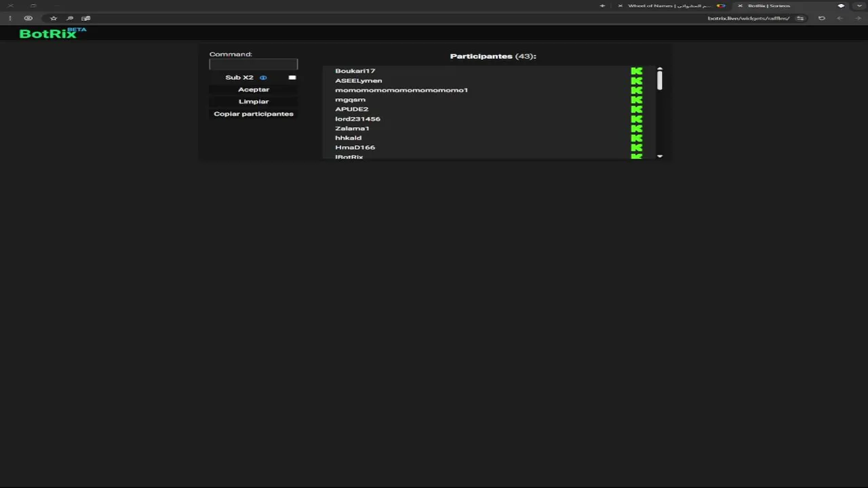Click the zoom magnifier icon in address bar

pyautogui.click(x=70, y=18)
